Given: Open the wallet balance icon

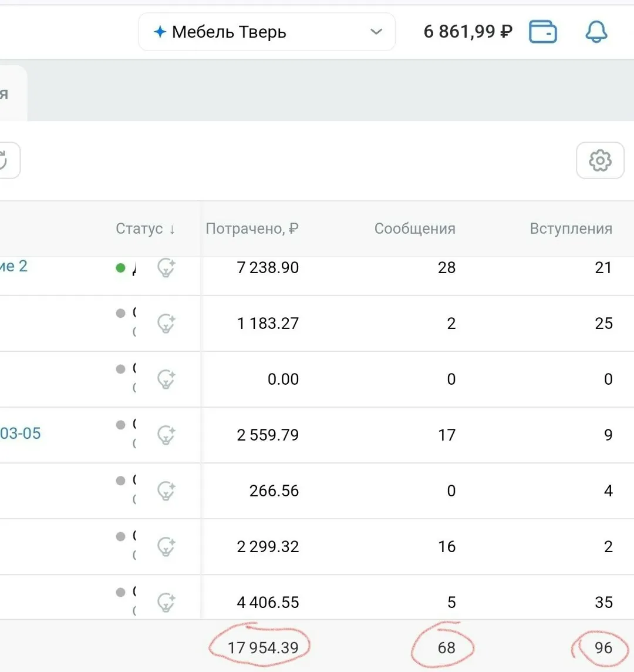Looking at the screenshot, I should point(542,32).
